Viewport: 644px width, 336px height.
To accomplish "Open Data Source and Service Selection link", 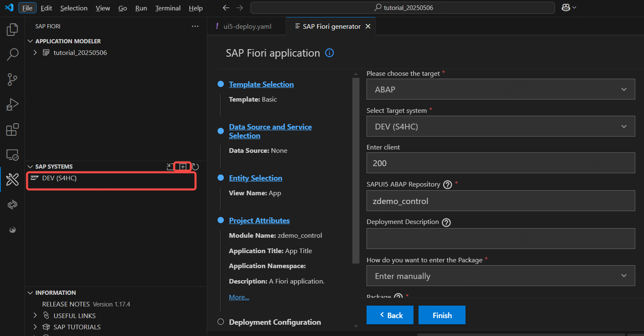I will click(270, 131).
